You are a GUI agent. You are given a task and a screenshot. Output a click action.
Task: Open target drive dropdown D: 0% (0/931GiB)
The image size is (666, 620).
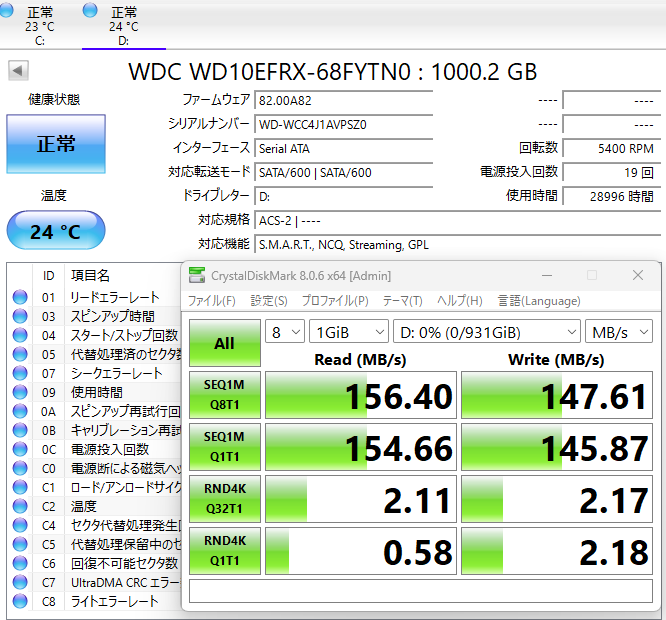(x=487, y=332)
